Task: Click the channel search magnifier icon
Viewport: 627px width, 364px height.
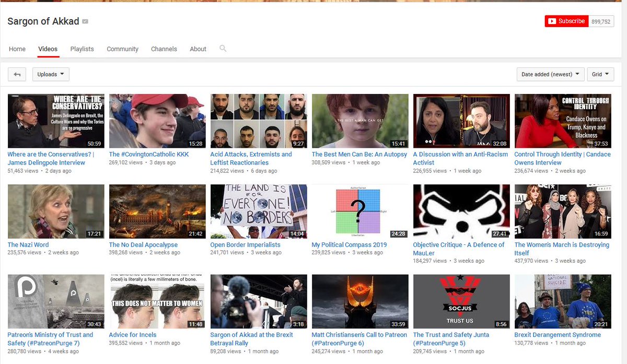Action: (x=223, y=49)
